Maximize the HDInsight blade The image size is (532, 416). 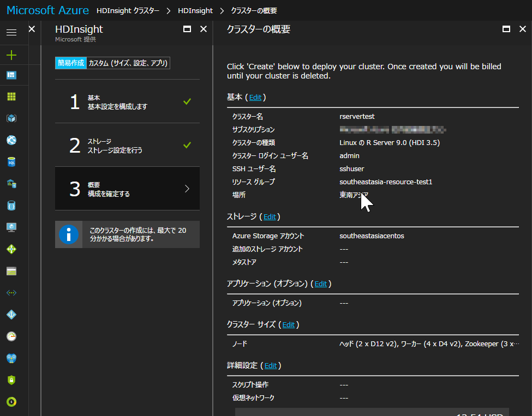pos(187,29)
